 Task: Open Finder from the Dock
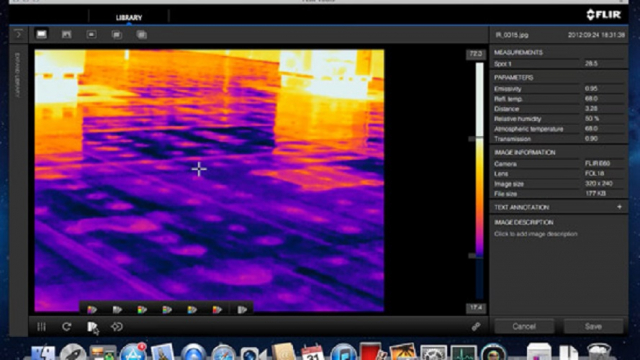(44, 353)
